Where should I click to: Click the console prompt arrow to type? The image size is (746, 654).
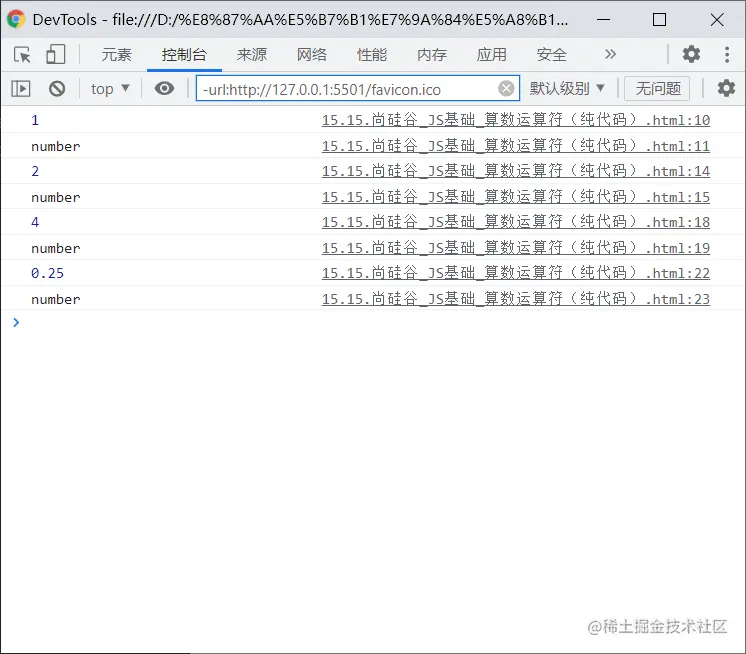click(x=16, y=322)
